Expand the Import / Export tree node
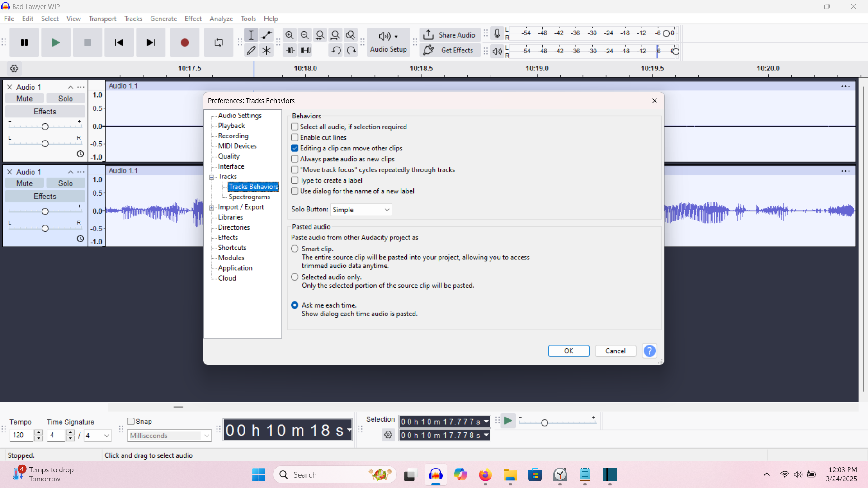868x488 pixels. (x=212, y=207)
